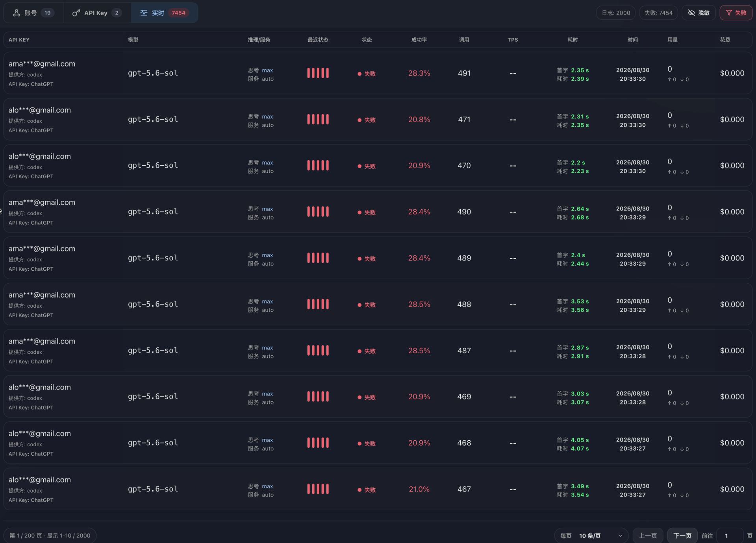756x543 pixels.
Task: Switch to the 账号 tab
Action: [x=33, y=13]
